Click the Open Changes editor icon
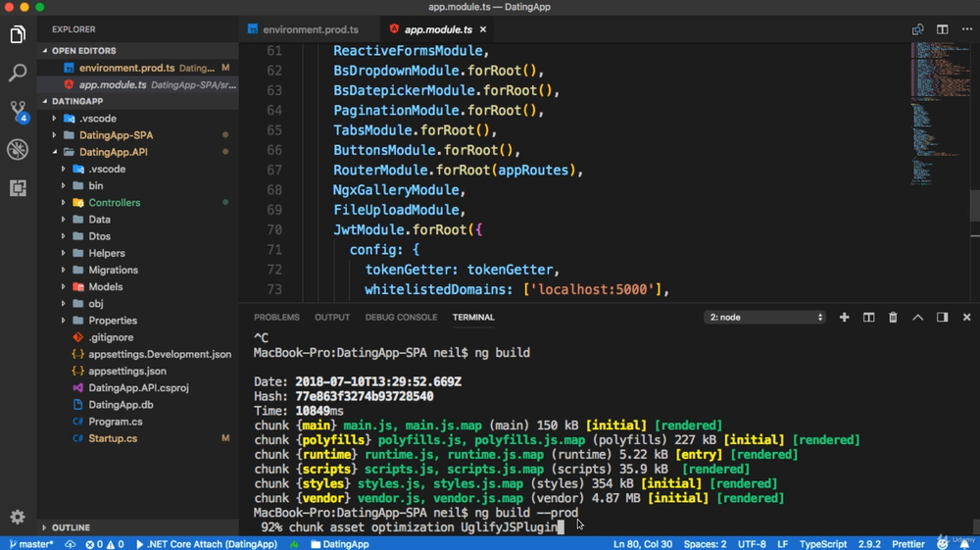Image resolution: width=980 pixels, height=550 pixels. click(x=917, y=29)
